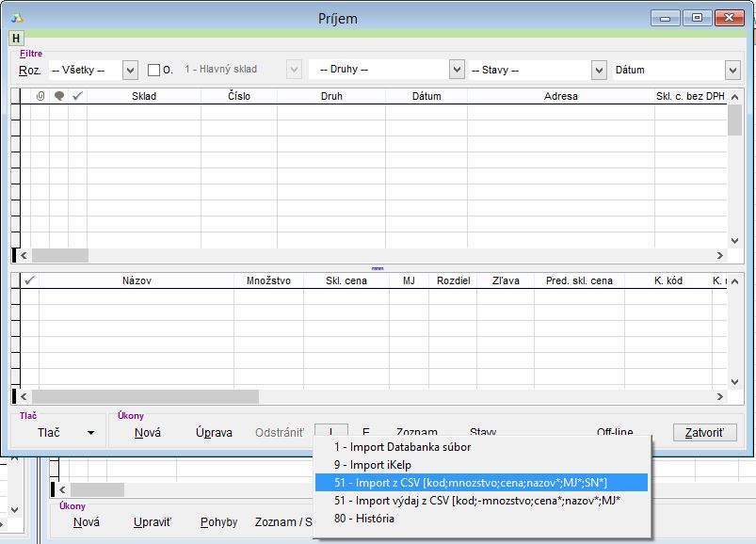Click the horizontal splitter handle between grids

coord(378,268)
